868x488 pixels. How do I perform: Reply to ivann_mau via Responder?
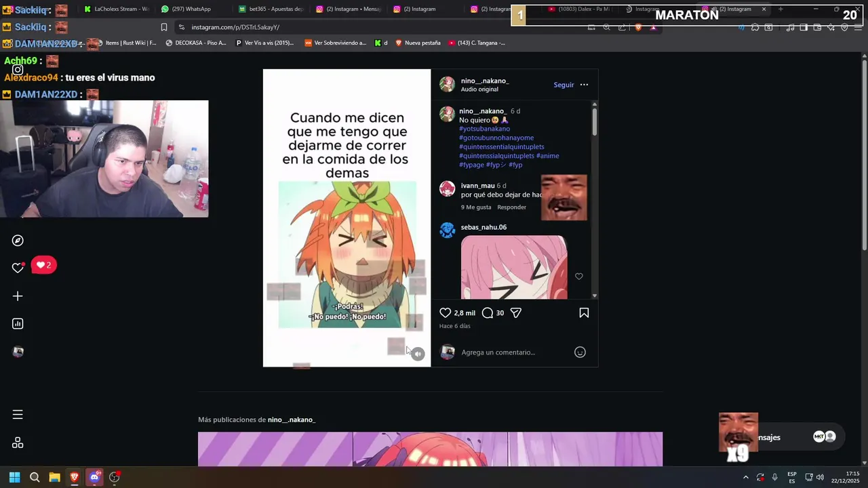(511, 207)
